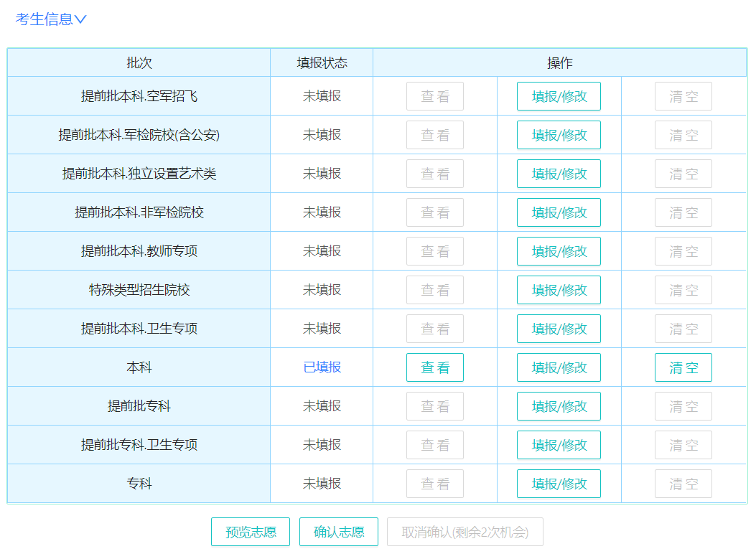Image resolution: width=756 pixels, height=554 pixels.
Task: Click the 批次 column header
Action: (139, 62)
